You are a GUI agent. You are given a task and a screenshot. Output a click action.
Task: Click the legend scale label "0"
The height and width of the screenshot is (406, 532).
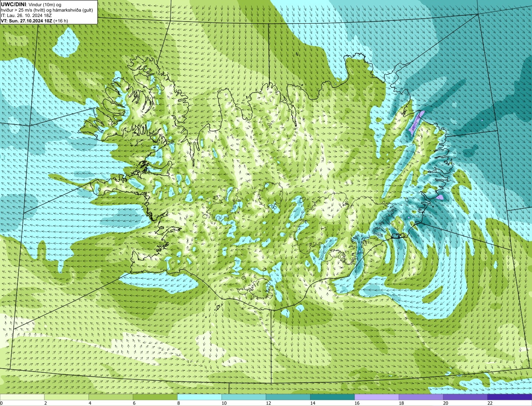2,403
